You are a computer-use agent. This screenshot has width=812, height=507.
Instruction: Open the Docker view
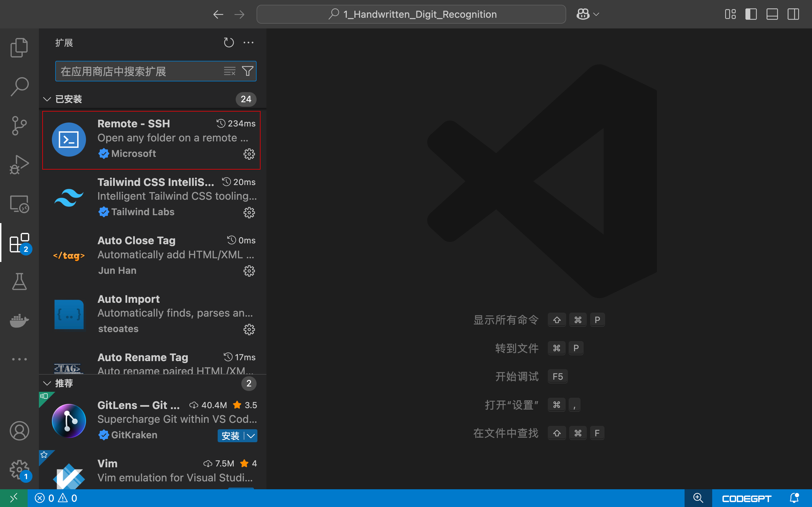coord(19,320)
